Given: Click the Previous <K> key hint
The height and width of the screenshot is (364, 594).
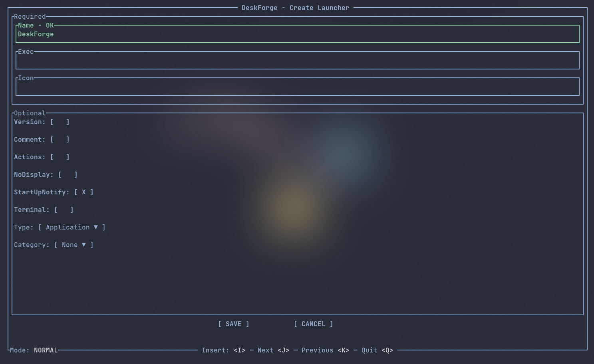Looking at the screenshot, I should [326, 350].
